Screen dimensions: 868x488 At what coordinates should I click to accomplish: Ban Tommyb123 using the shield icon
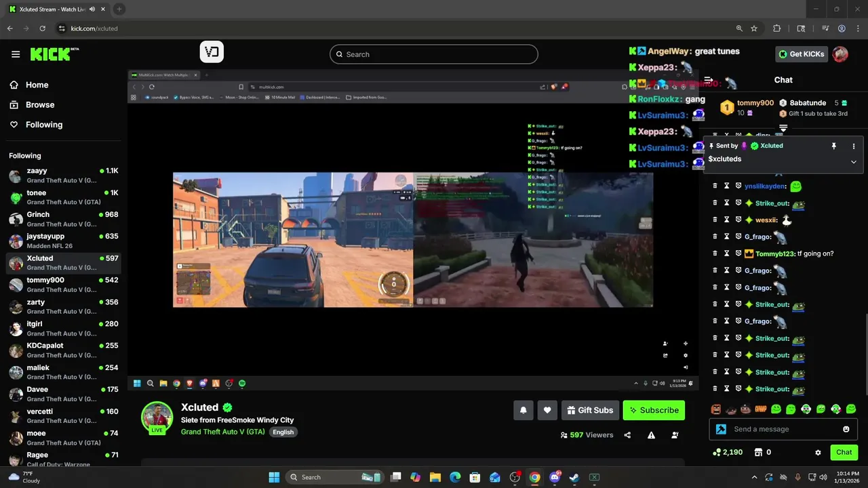(738, 253)
